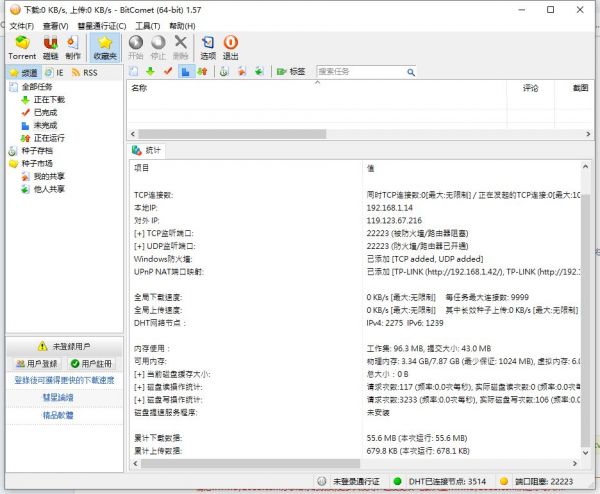Expand the [+] 磁盘读操作统计 row
This screenshot has height=494, width=600.
[x=168, y=387]
